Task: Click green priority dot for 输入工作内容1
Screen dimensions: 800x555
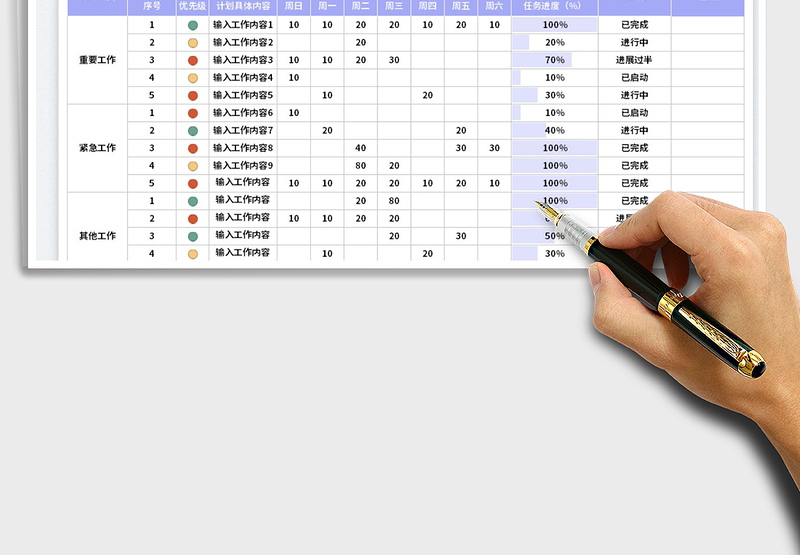Action: 193,25
